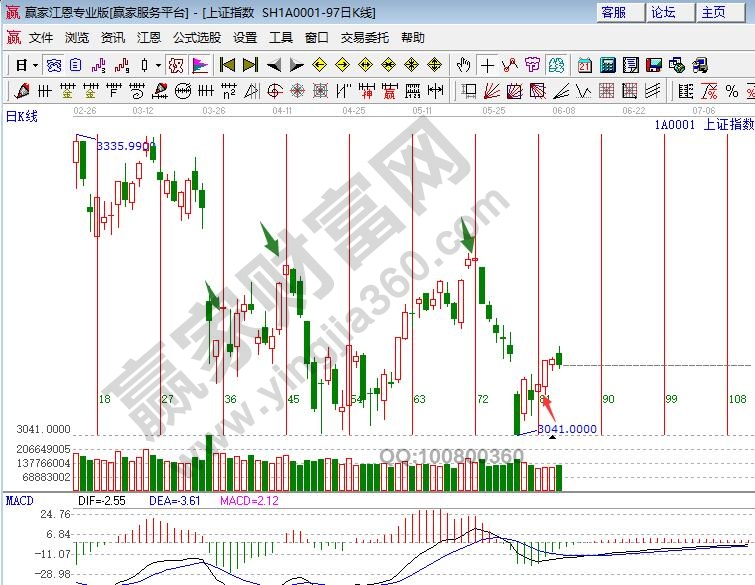Select the crosshair cursor tool
Viewport: 755px width, 585px height.
(x=487, y=65)
